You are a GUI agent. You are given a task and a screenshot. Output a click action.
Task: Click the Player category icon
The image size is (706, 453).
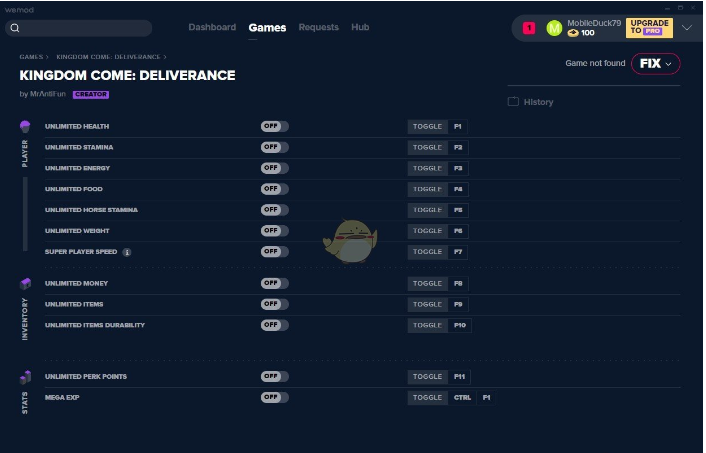[25, 127]
